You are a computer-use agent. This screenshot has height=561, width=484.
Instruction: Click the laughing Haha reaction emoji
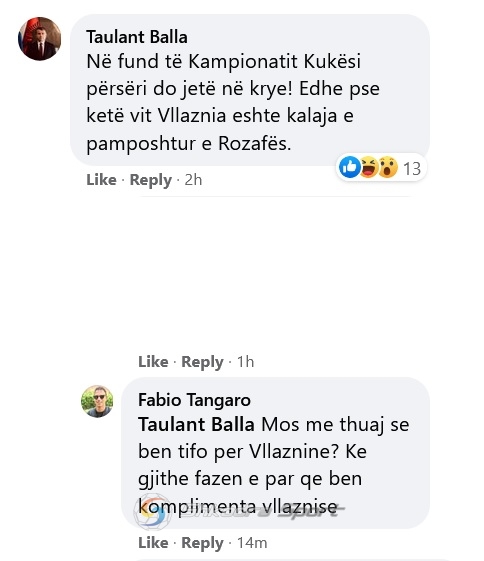click(x=369, y=167)
